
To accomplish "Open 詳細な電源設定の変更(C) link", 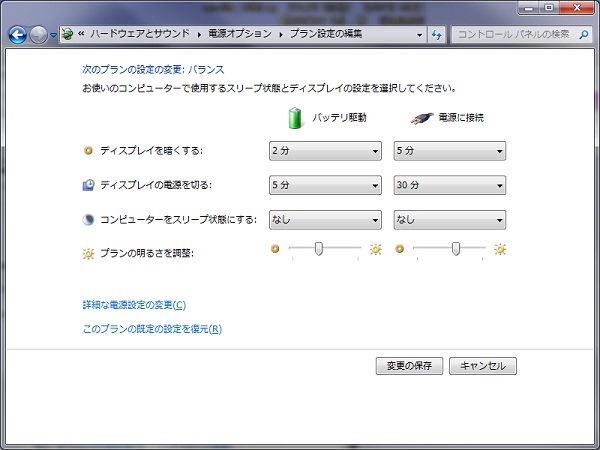I will click(134, 305).
